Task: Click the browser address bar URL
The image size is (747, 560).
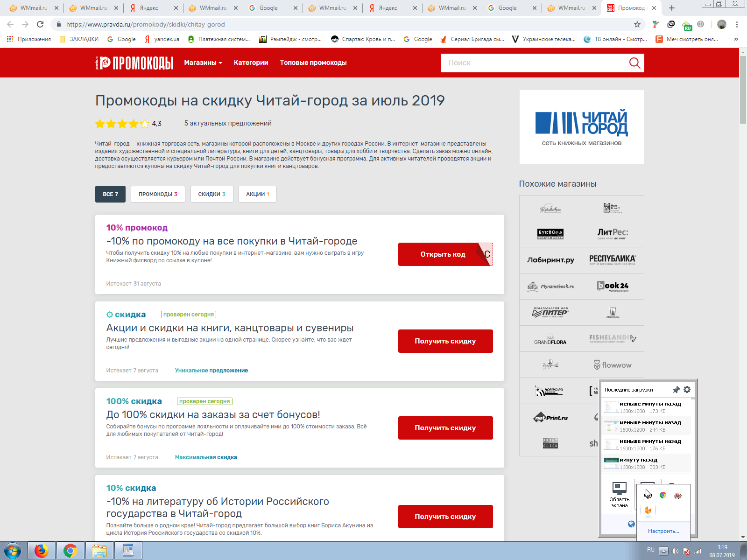Action: pos(145,24)
